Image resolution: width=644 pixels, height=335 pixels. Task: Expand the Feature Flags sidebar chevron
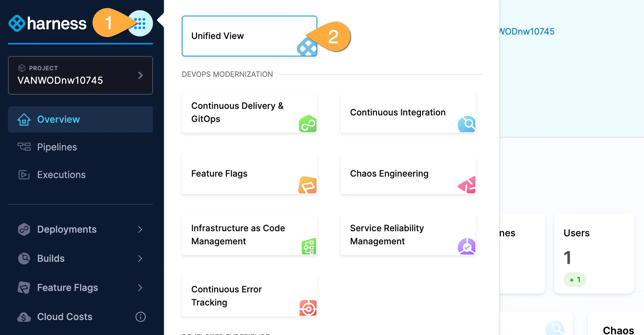[x=140, y=288]
